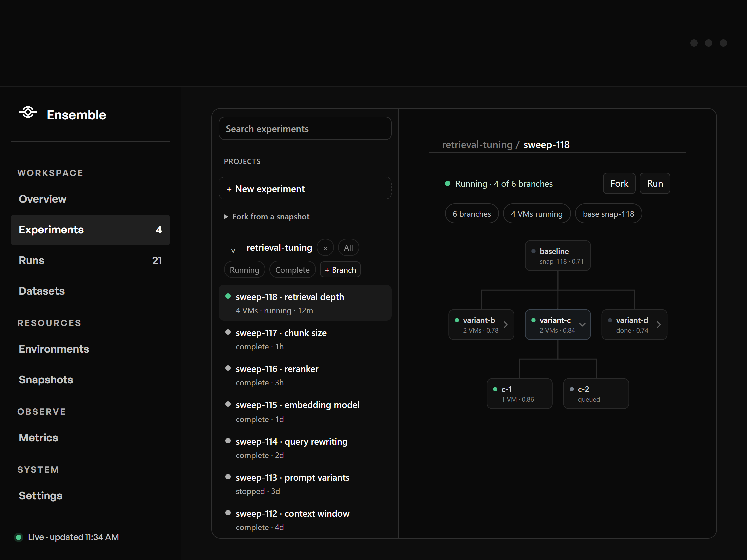
Task: Collapse variant-c using its chevron
Action: tap(582, 325)
